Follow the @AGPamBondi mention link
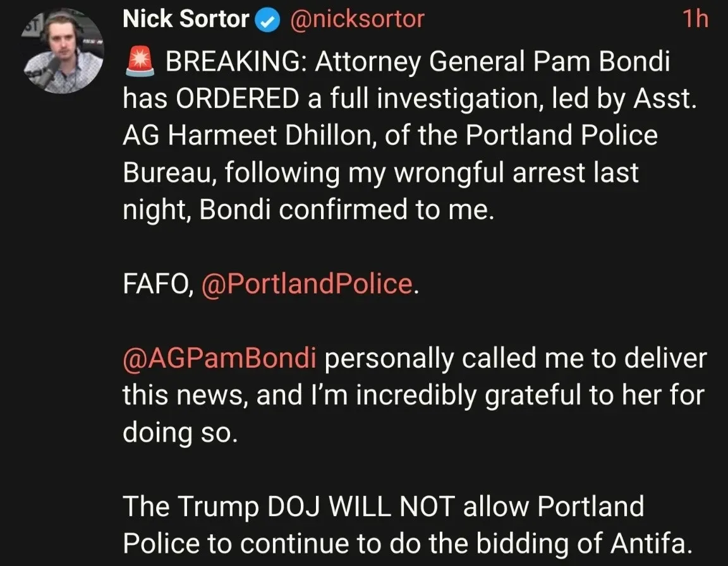The width and height of the screenshot is (728, 566). click(219, 358)
